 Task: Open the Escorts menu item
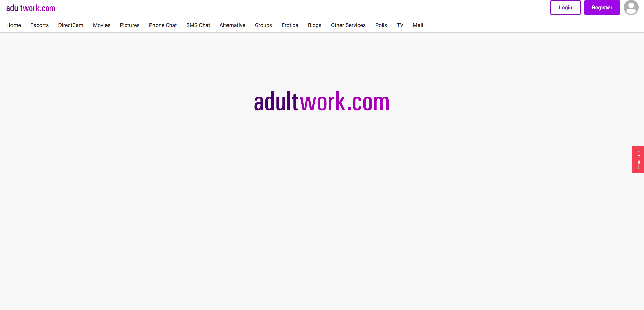[40, 25]
